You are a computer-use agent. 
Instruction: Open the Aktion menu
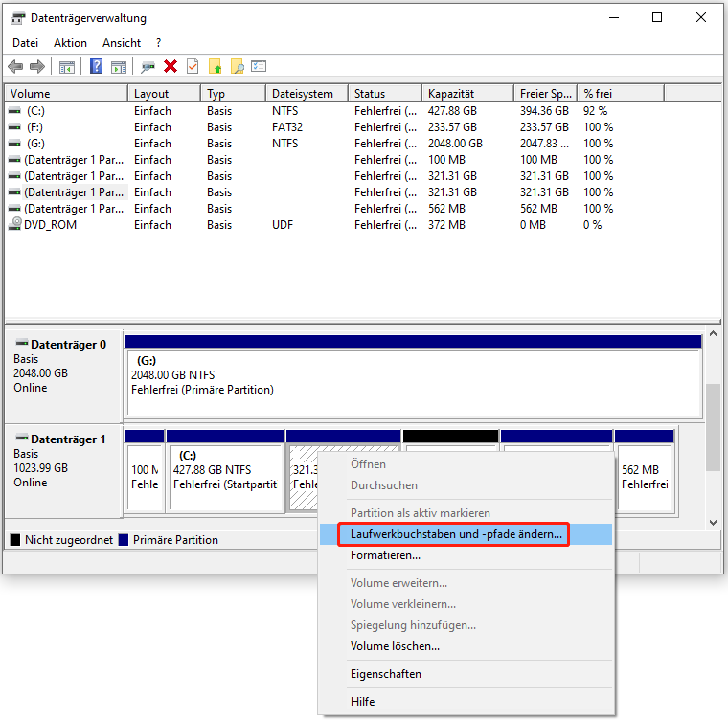click(x=70, y=43)
